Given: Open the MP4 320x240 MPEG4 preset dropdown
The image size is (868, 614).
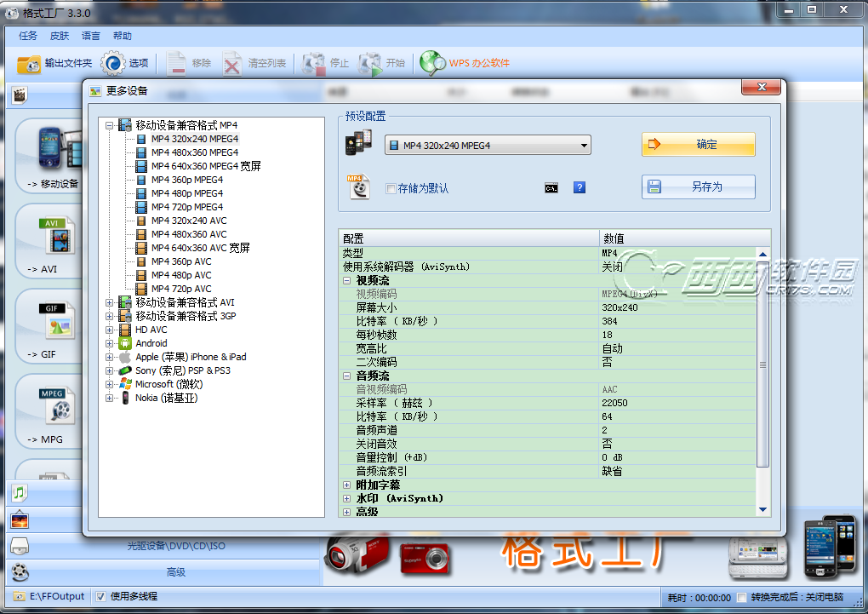Looking at the screenshot, I should coord(488,145).
